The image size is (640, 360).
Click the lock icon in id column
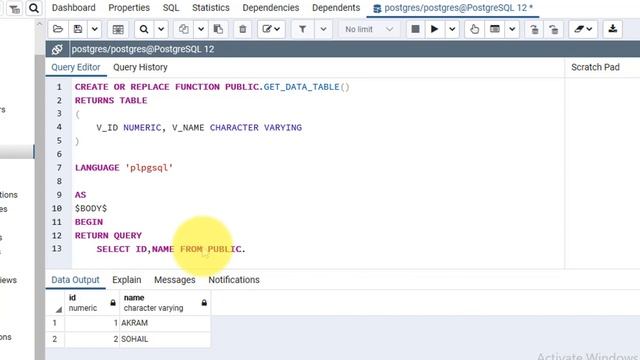[x=113, y=303]
